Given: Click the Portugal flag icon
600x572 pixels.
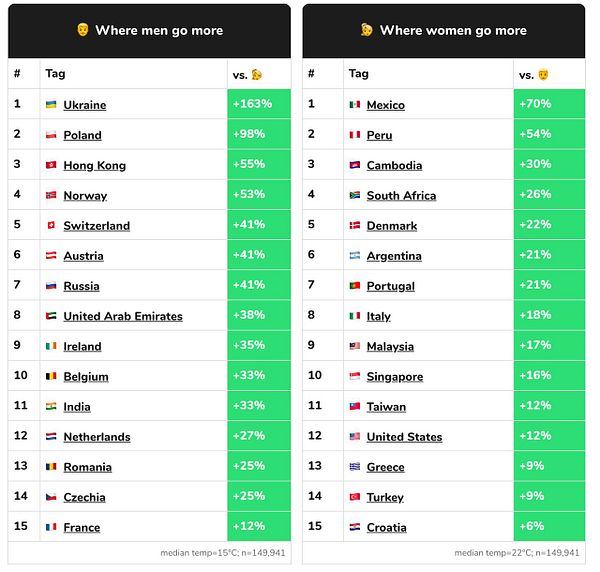Looking at the screenshot, I should pyautogui.click(x=355, y=285).
